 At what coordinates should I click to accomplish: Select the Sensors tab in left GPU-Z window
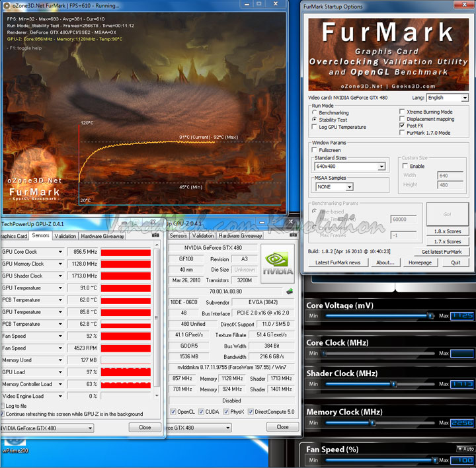tap(40, 235)
